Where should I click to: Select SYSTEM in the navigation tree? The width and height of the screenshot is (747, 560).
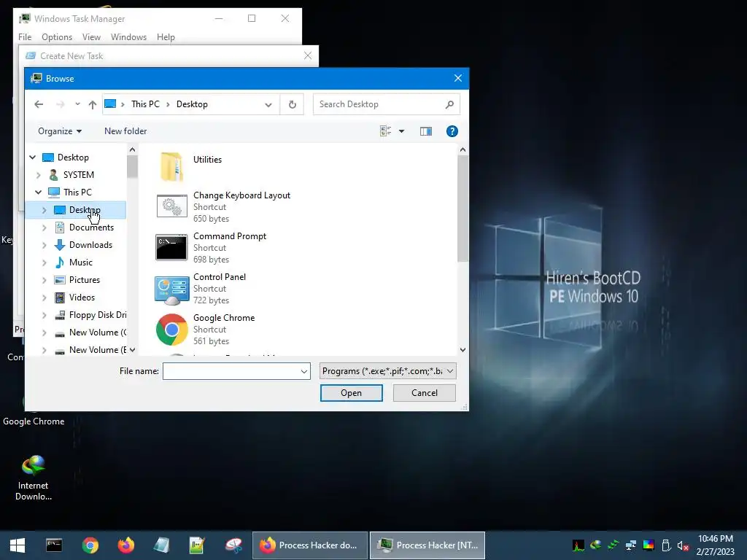coord(78,175)
